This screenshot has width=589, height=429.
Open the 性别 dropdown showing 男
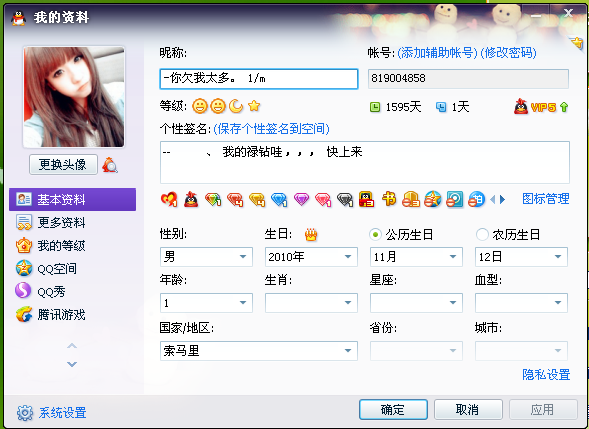(206, 257)
